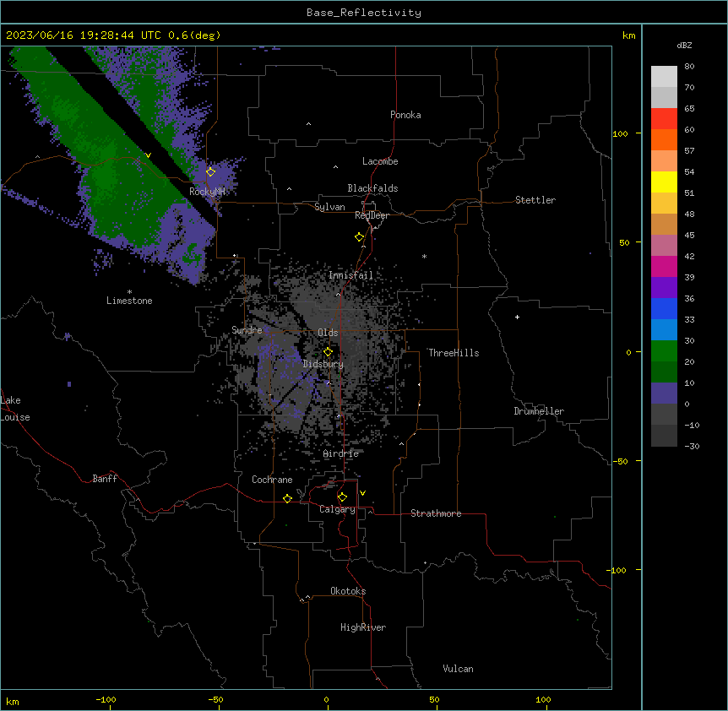Click the Okotoks town label
Image resolution: width=728 pixels, height=711 pixels.
(348, 591)
